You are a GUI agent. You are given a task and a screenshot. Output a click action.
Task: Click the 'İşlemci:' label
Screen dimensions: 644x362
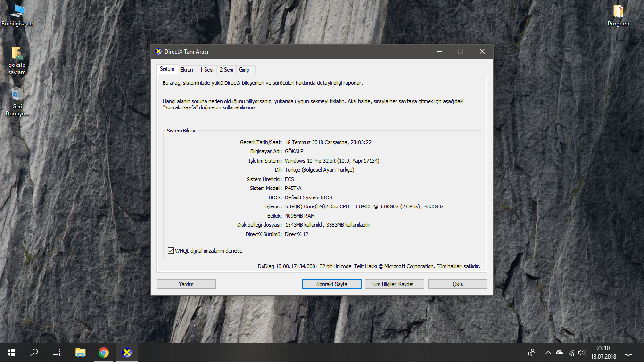pos(273,206)
